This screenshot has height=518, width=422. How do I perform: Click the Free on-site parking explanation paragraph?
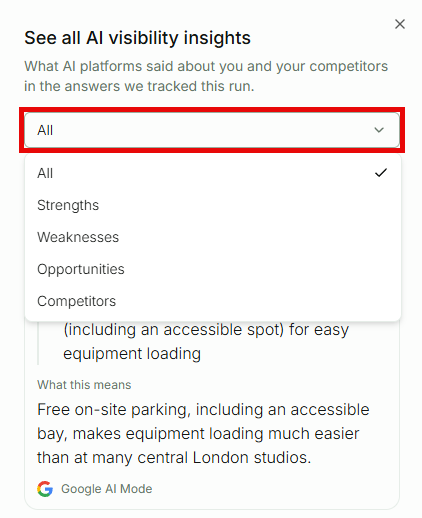(x=203, y=433)
